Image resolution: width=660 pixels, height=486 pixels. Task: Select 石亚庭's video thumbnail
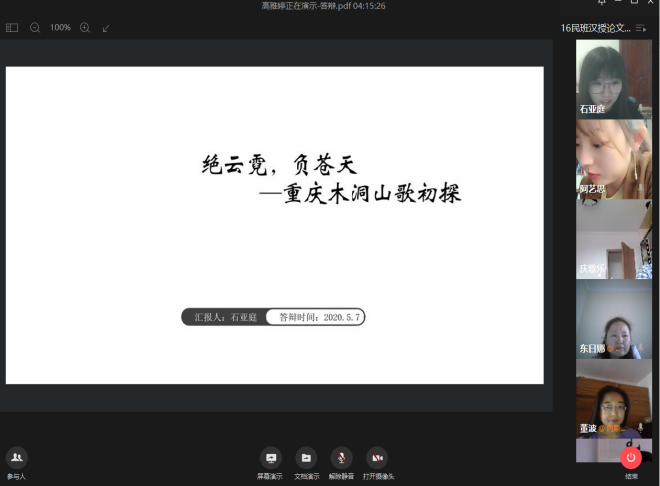[x=613, y=78]
